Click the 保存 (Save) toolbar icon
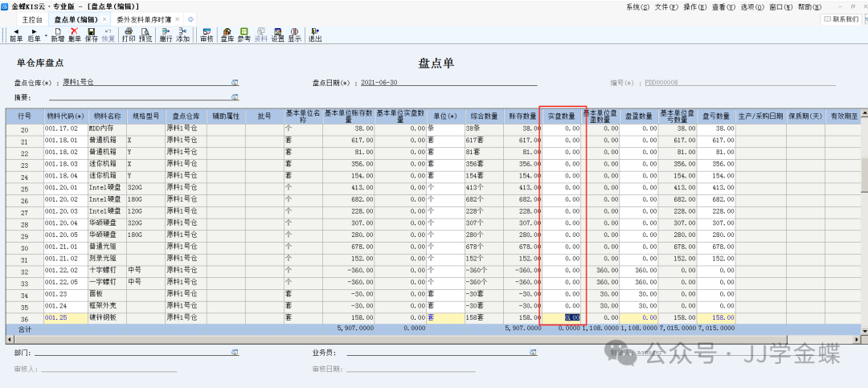The height and width of the screenshot is (388, 868). click(92, 35)
